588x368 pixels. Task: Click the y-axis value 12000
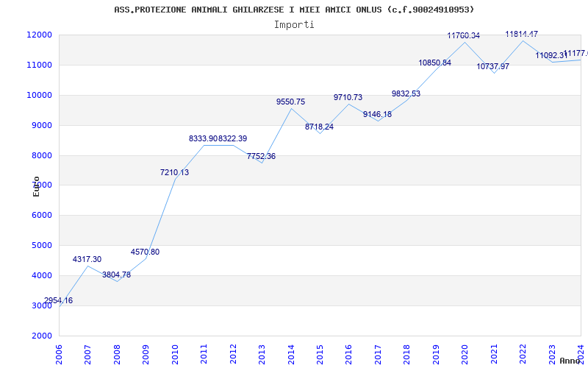(39, 35)
